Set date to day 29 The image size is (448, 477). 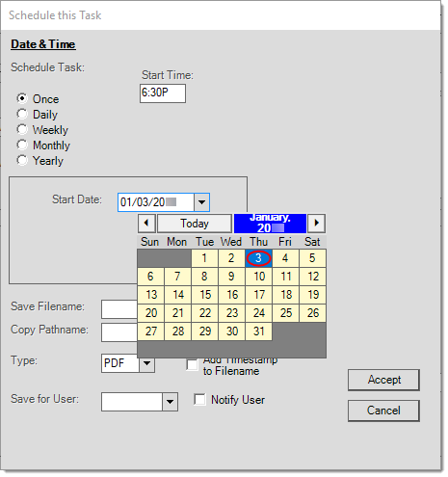pos(204,331)
